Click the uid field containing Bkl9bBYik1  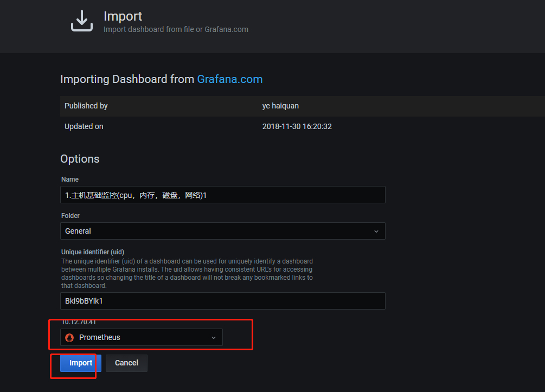[x=223, y=301]
